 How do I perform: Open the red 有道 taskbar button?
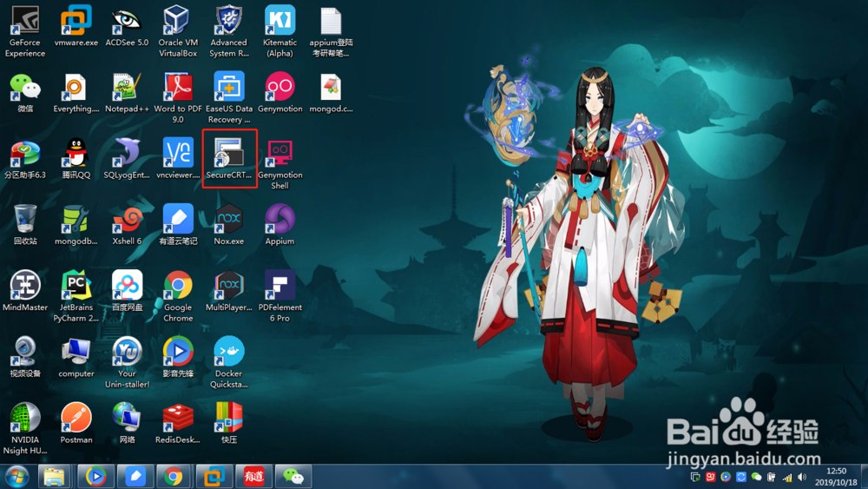(253, 476)
